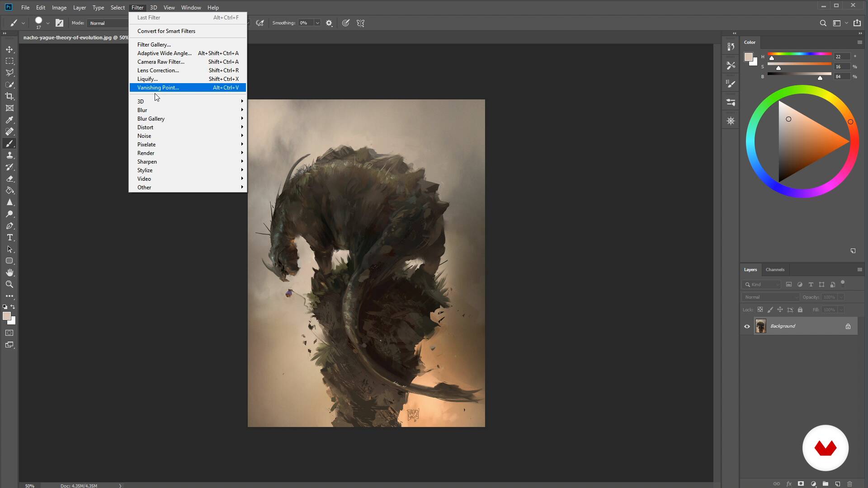Select the Frame tool
The image size is (868, 488).
tap(9, 108)
